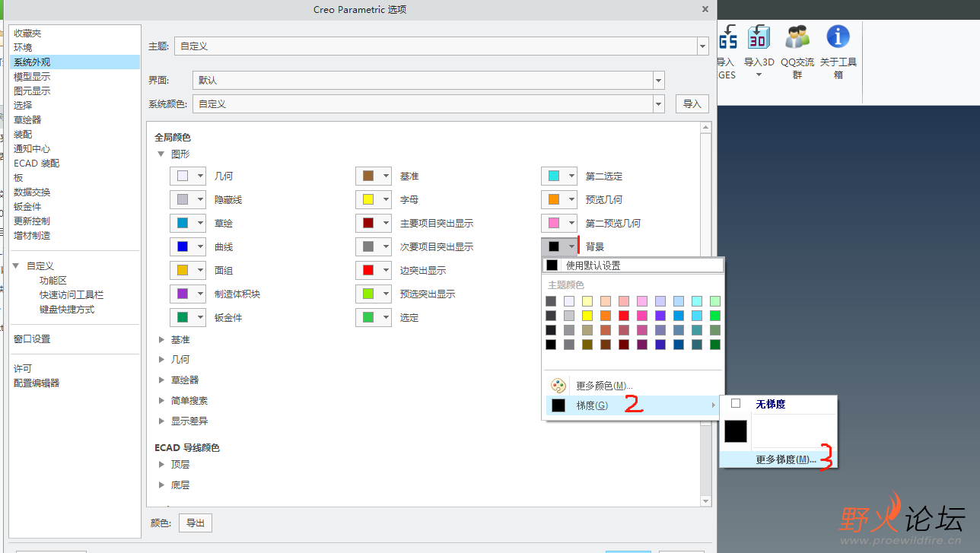Open the 导入3D import tool
The height and width of the screenshot is (553, 980).
click(759, 50)
